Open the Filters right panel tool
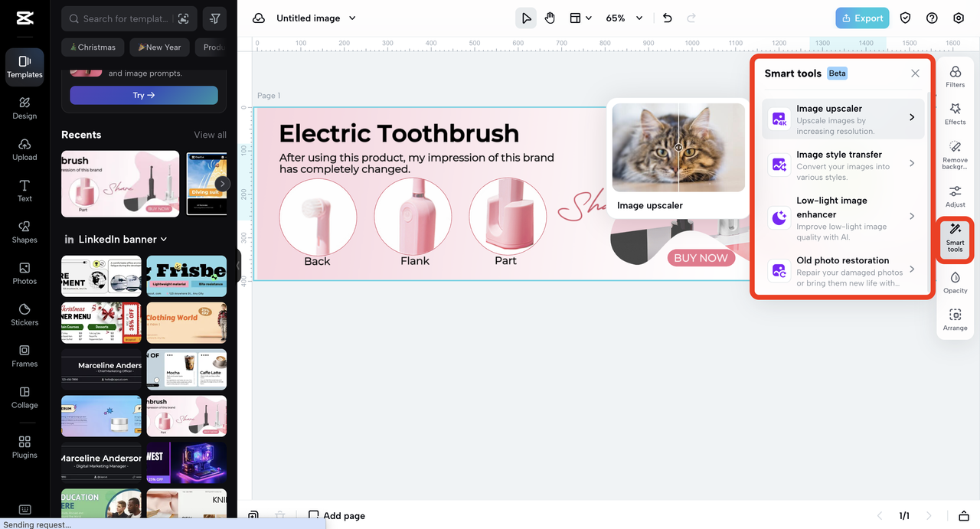 pyautogui.click(x=955, y=77)
